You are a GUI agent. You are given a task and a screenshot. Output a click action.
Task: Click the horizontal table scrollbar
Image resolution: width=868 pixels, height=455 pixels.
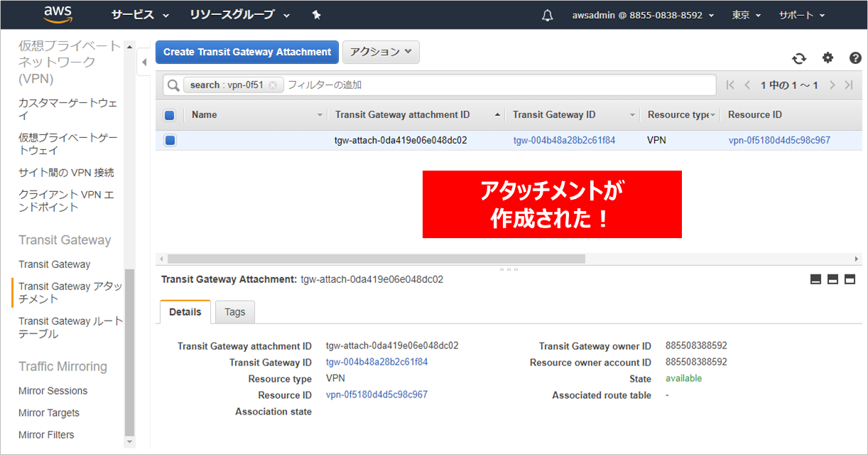pyautogui.click(x=376, y=259)
